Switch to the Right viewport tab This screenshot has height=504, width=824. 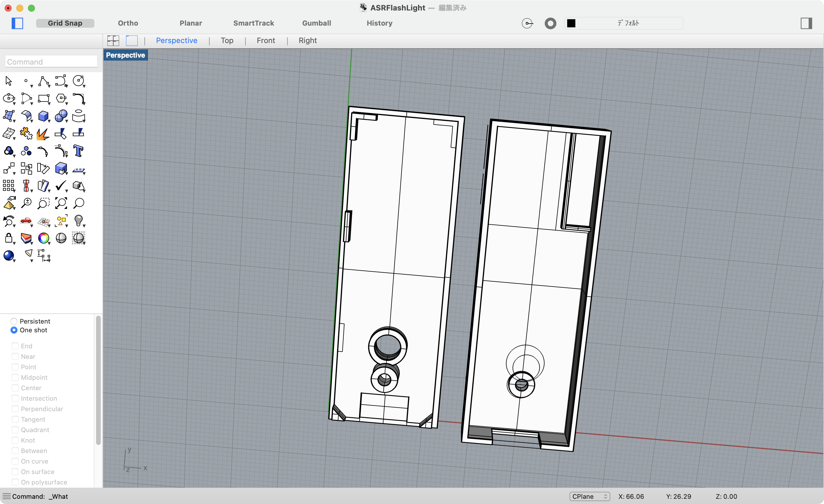pyautogui.click(x=307, y=40)
